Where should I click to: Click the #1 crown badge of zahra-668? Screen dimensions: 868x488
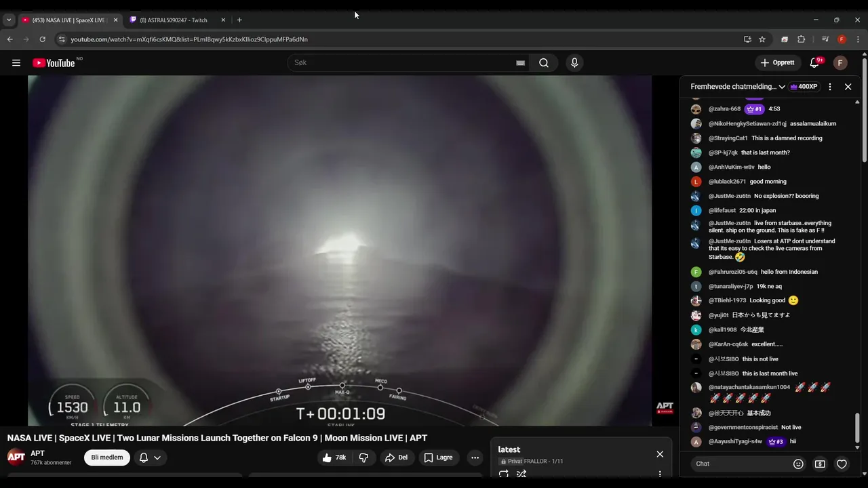click(x=754, y=109)
